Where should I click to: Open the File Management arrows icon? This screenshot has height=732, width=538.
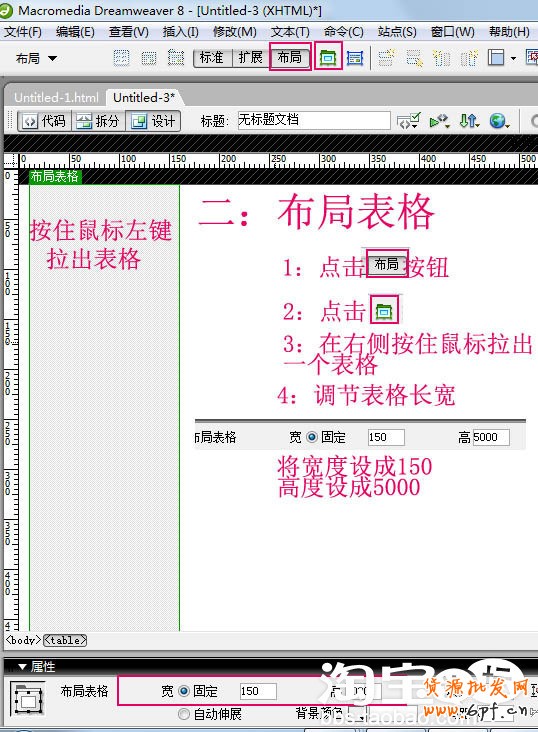469,121
